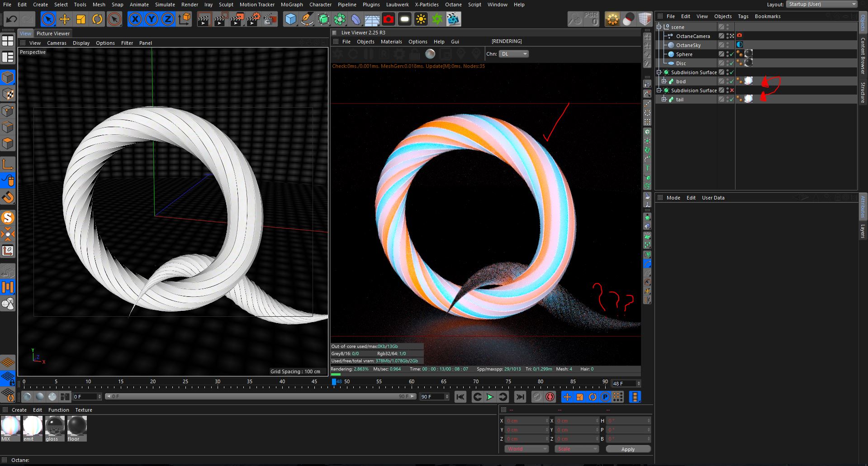868x466 pixels.
Task: Click frame 60 on the timeline ruler
Action: (411, 385)
